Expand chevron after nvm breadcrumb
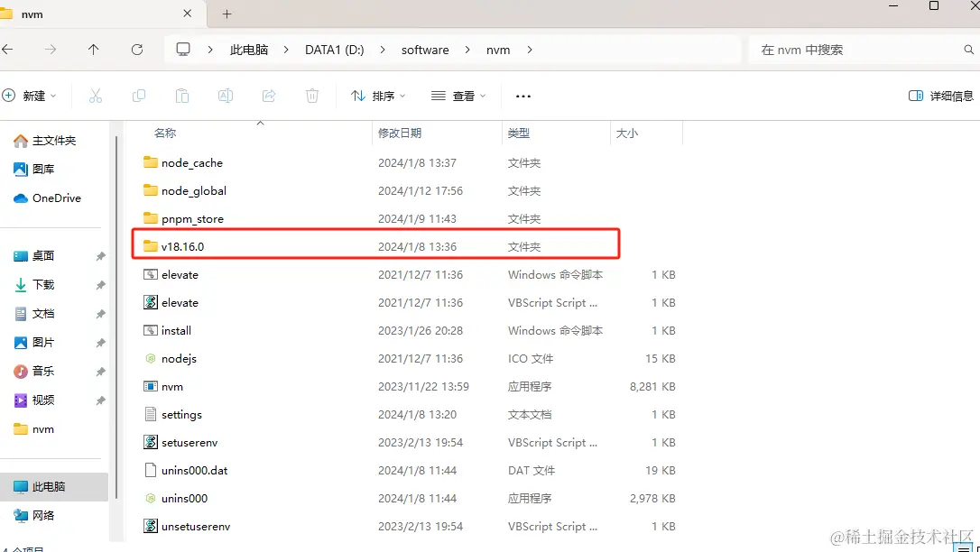Image resolution: width=980 pixels, height=552 pixels. click(x=530, y=50)
